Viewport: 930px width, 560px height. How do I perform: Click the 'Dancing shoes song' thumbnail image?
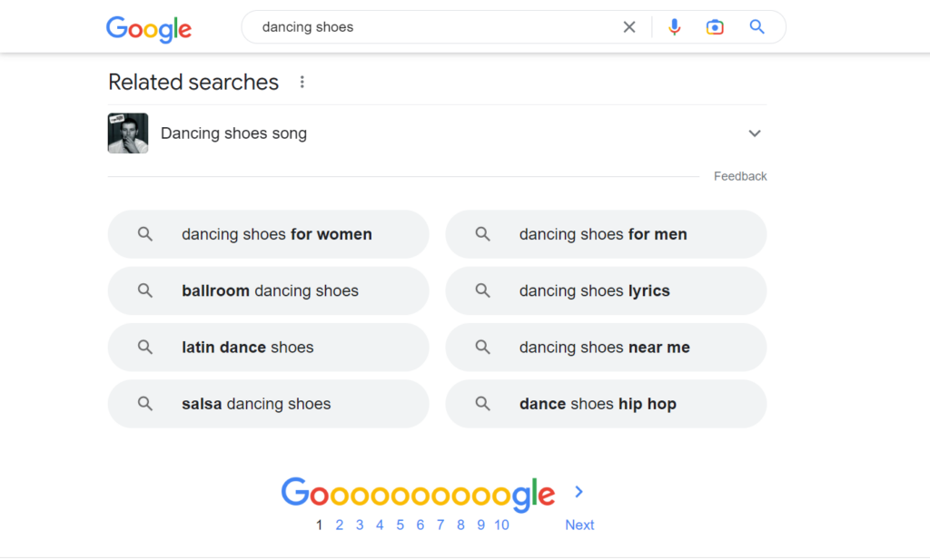[127, 133]
